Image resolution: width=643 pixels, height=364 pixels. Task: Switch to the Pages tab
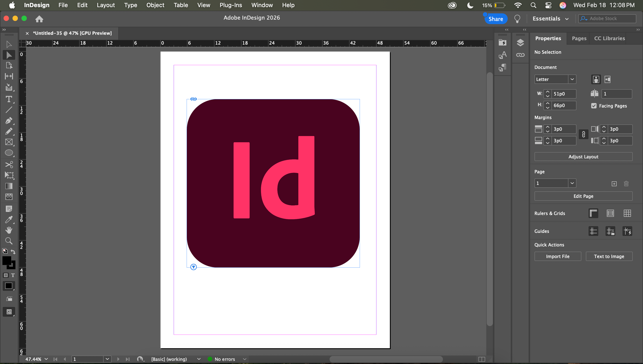click(x=579, y=38)
